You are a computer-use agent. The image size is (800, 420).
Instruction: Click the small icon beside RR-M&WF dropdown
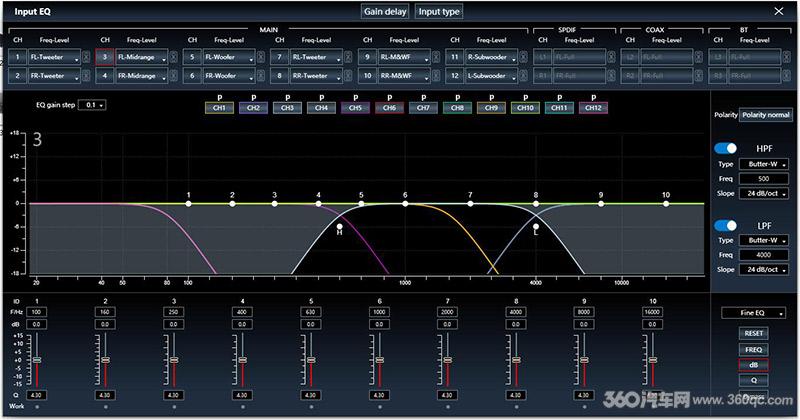436,76
